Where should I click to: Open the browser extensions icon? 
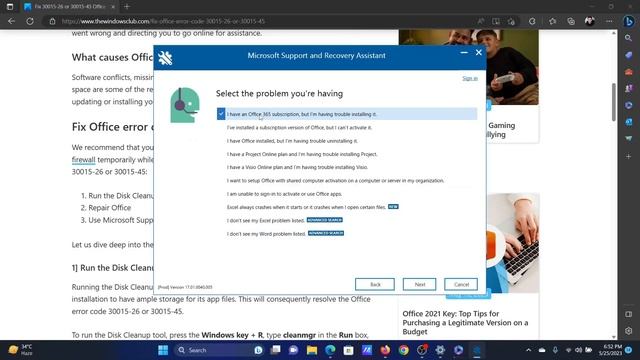(x=532, y=21)
